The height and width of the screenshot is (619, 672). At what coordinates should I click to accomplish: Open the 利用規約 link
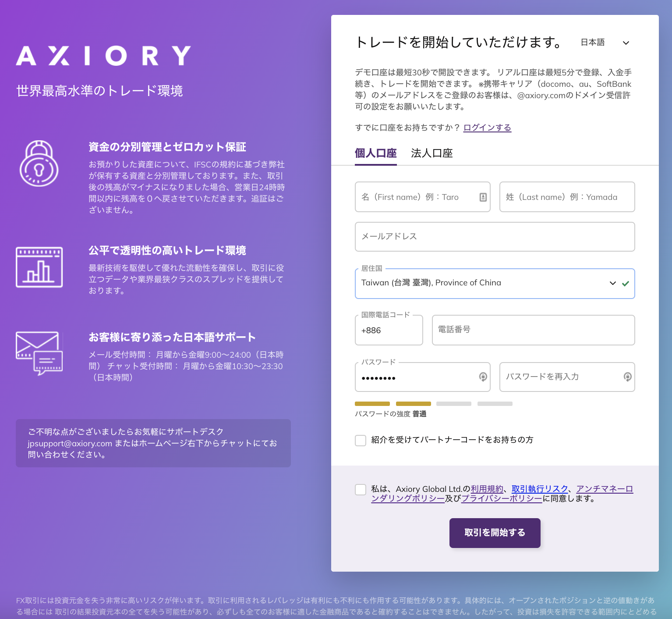(x=487, y=489)
